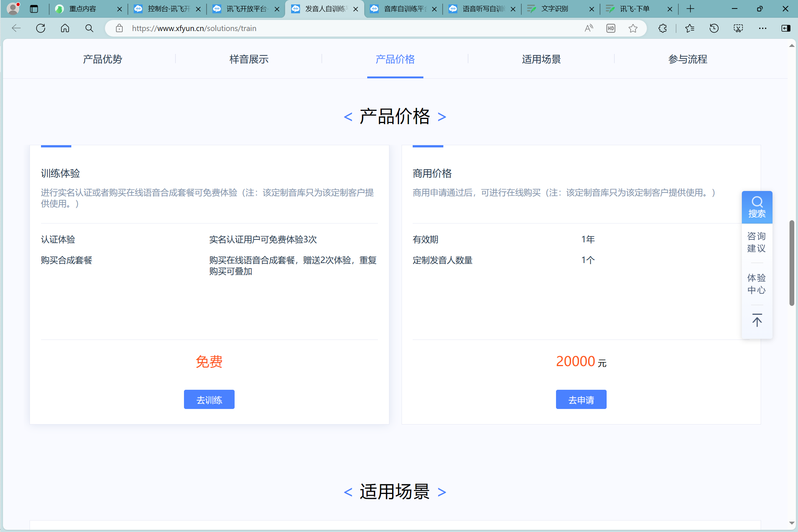Switch to the 讯飞-下单 tab

634,9
